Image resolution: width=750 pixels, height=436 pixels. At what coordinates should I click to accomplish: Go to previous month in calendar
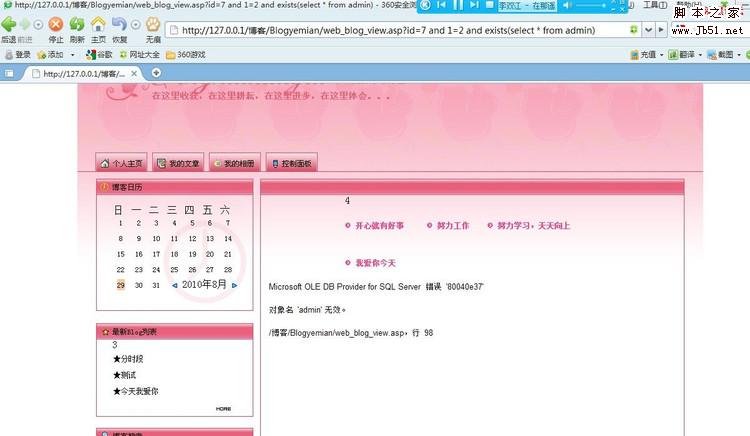click(175, 285)
